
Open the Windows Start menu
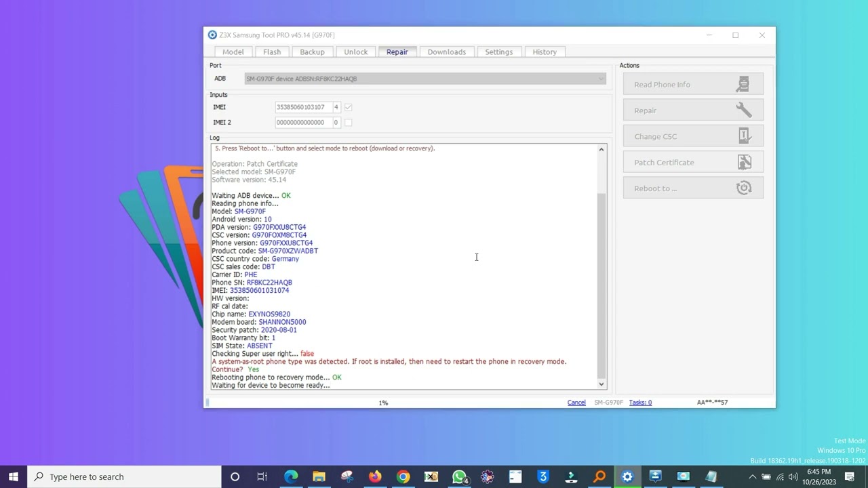(14, 476)
